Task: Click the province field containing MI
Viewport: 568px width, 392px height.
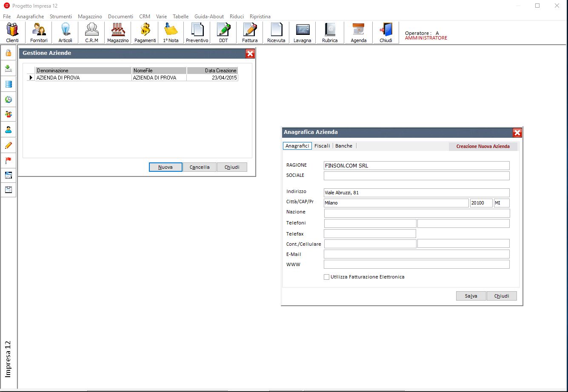Action: 502,203
